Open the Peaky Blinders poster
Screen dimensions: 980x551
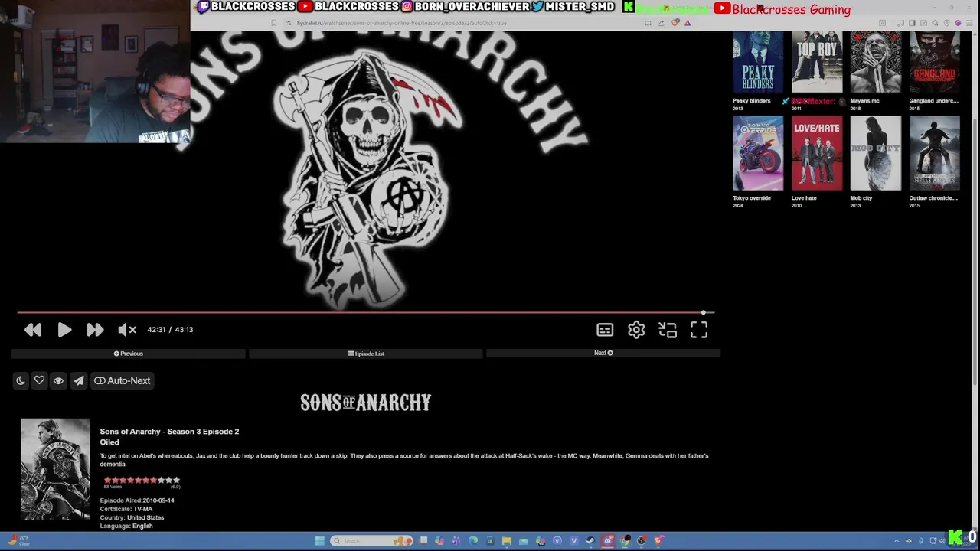point(758,62)
